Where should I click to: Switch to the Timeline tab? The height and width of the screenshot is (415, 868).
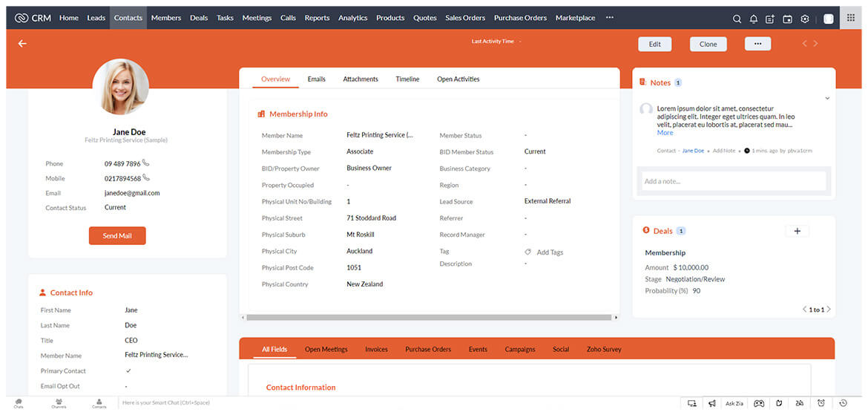pyautogui.click(x=407, y=79)
